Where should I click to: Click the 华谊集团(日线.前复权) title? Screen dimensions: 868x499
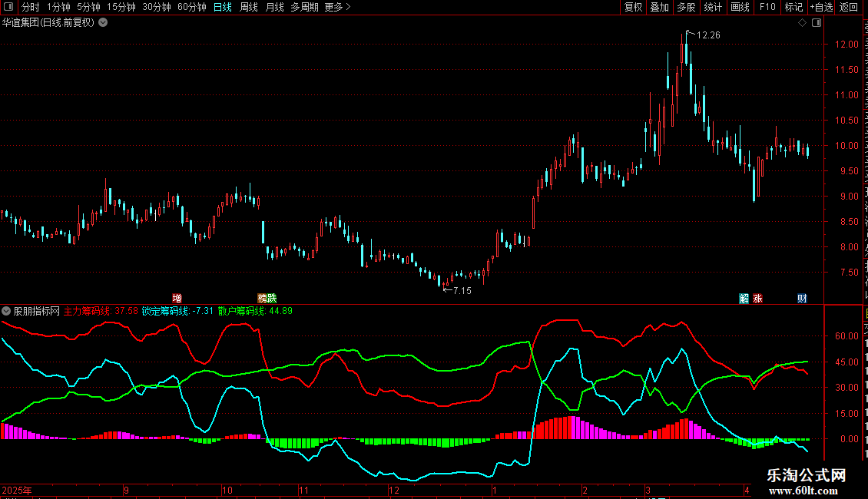tap(48, 23)
